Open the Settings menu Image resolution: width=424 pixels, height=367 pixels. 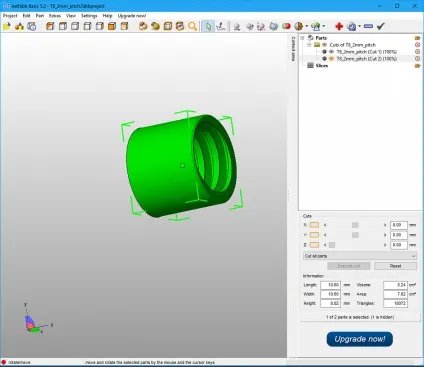[89, 16]
